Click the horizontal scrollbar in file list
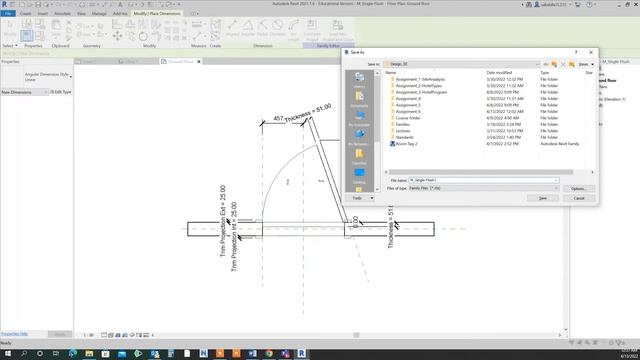 tap(480, 172)
